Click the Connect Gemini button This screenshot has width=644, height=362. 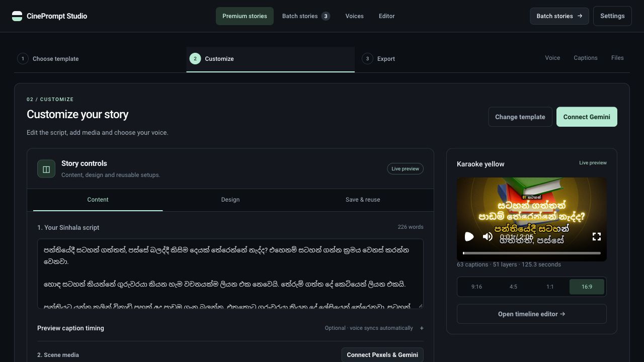point(587,117)
